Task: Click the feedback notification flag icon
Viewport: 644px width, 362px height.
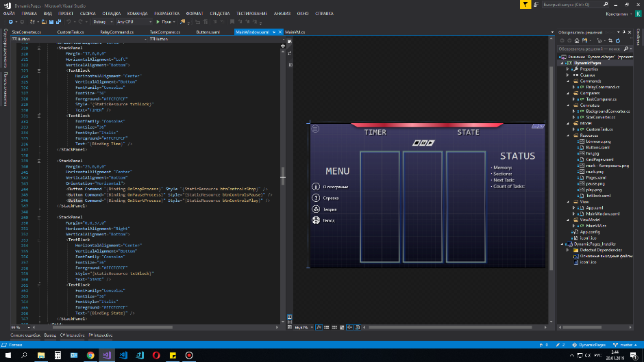Action: coord(525,4)
